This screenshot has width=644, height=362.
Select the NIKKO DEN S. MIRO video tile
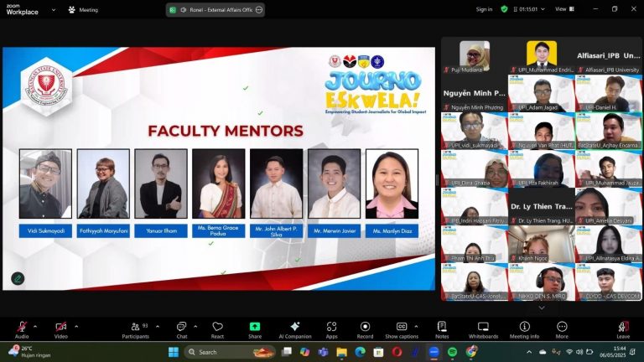[542, 282]
